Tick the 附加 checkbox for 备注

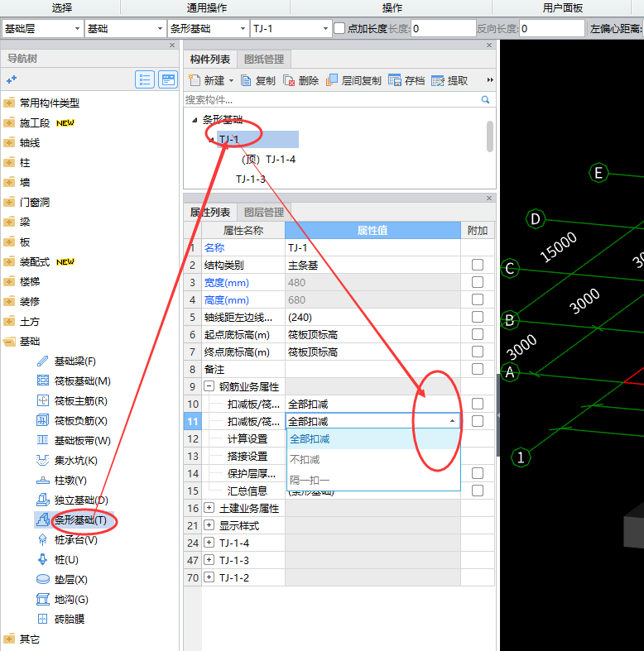pyautogui.click(x=478, y=369)
